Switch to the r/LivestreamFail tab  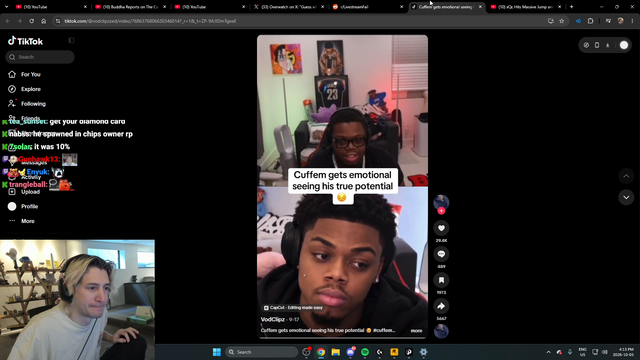(367, 7)
